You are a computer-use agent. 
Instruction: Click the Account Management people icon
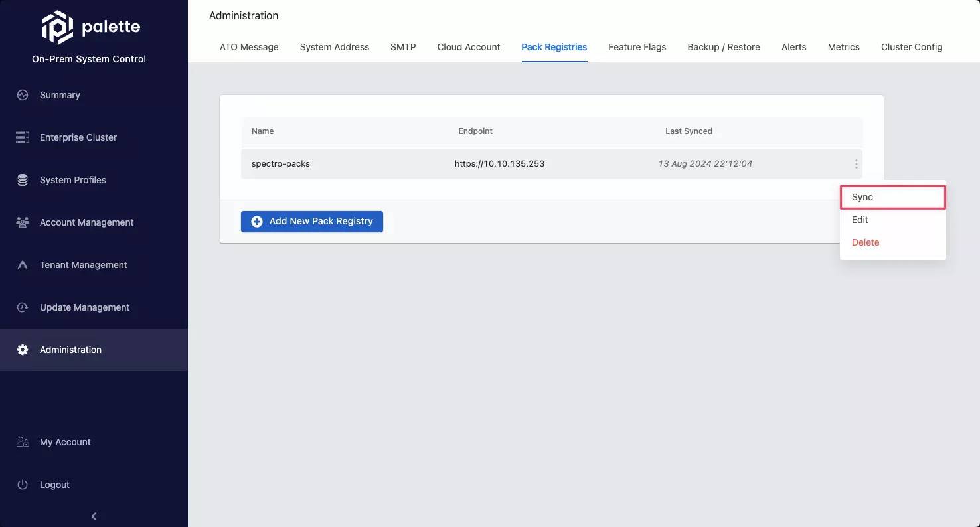pyautogui.click(x=23, y=222)
